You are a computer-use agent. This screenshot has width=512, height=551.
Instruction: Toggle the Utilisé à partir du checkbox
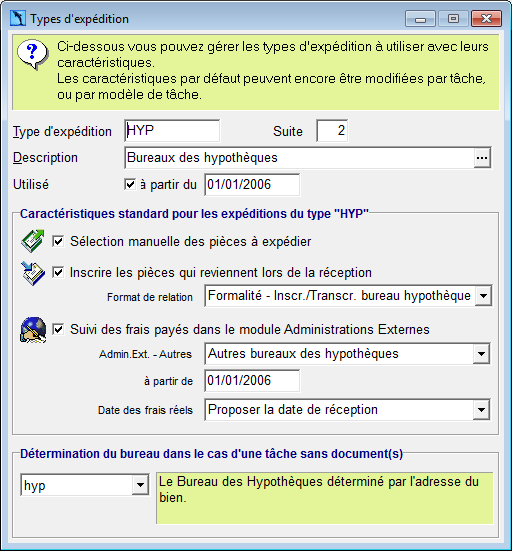tap(130, 184)
